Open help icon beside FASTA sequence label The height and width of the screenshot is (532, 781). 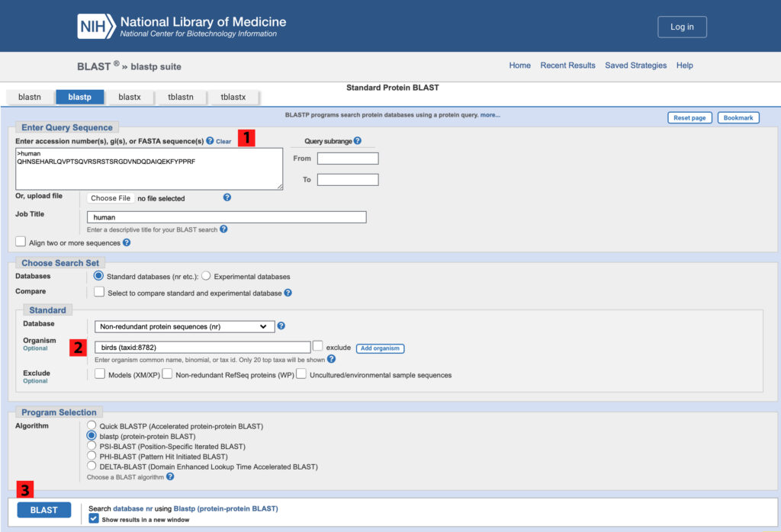click(210, 141)
